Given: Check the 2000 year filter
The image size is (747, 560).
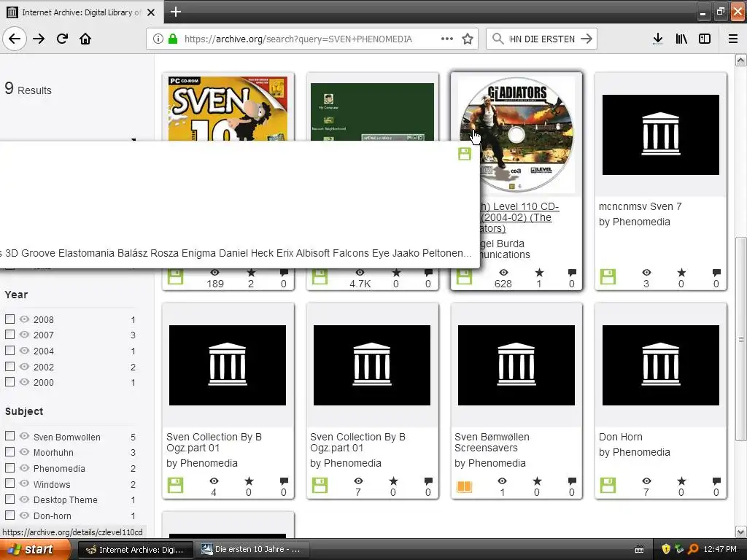Looking at the screenshot, I should (9, 382).
